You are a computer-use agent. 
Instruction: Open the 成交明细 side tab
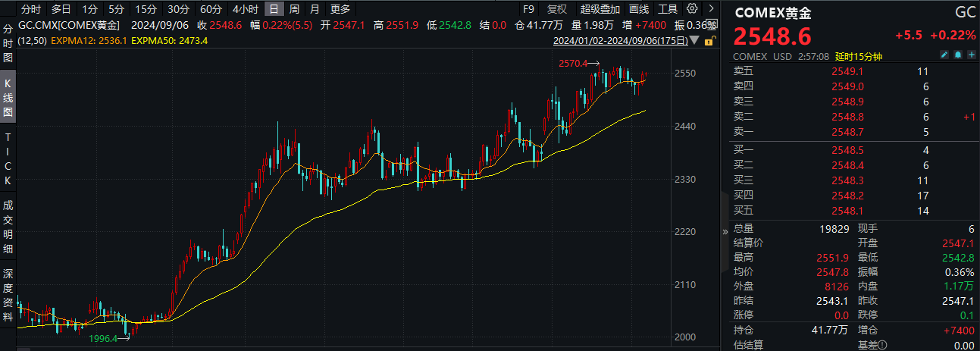(8, 227)
